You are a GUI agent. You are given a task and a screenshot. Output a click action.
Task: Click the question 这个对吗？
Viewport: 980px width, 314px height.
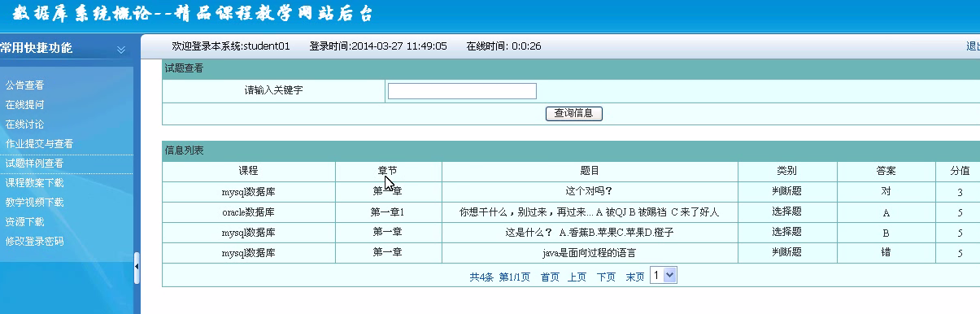pyautogui.click(x=590, y=192)
